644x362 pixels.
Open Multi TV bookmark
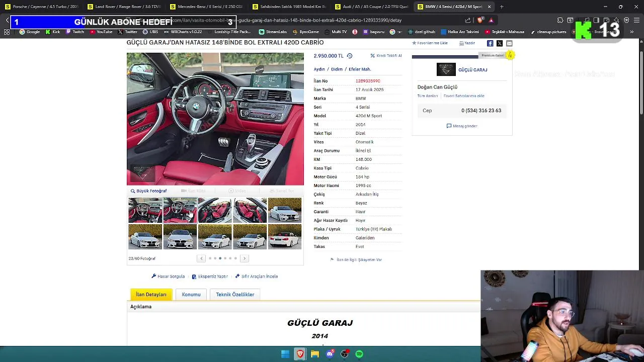336,32
